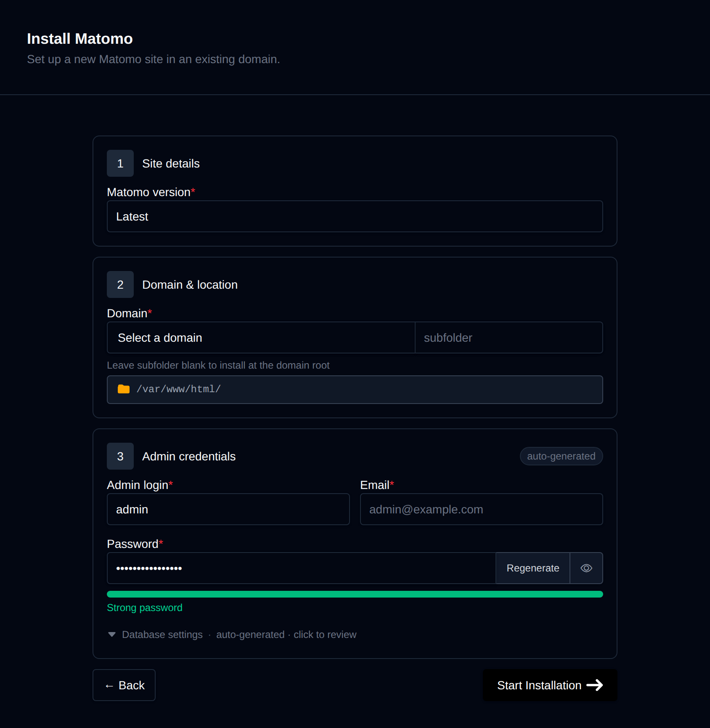710x728 pixels.
Task: Go back with the Back button
Action: [124, 685]
